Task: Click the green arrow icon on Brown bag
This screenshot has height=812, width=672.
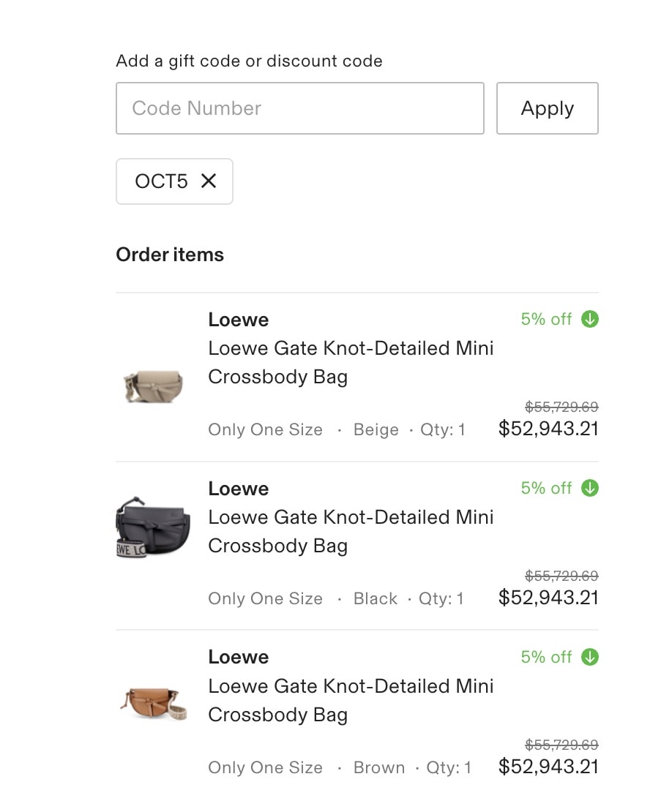Action: point(589,657)
